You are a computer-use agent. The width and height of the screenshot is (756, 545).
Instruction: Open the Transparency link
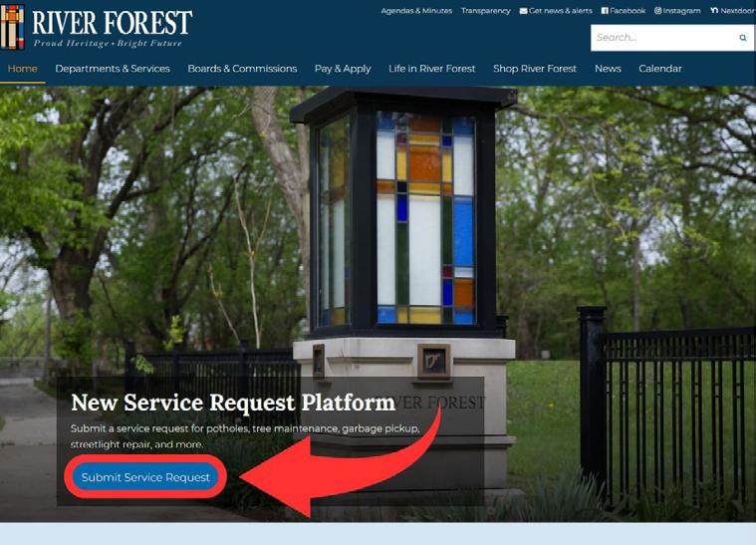[x=485, y=11]
